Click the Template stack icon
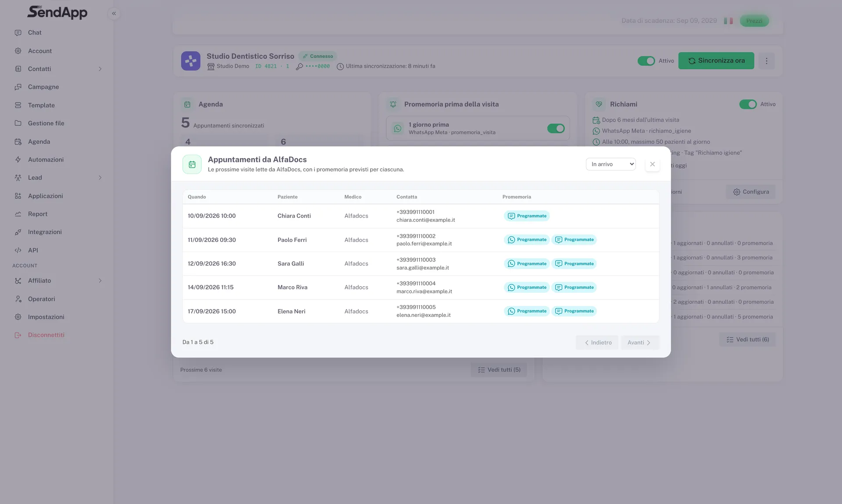The height and width of the screenshot is (504, 842). tap(18, 105)
